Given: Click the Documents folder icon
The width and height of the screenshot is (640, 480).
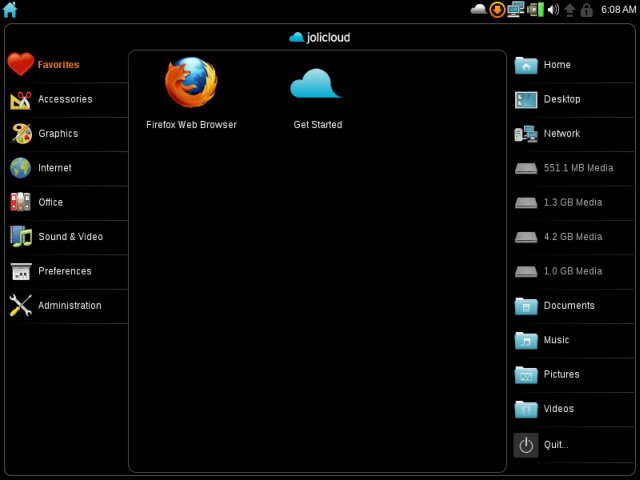Looking at the screenshot, I should pos(526,306).
